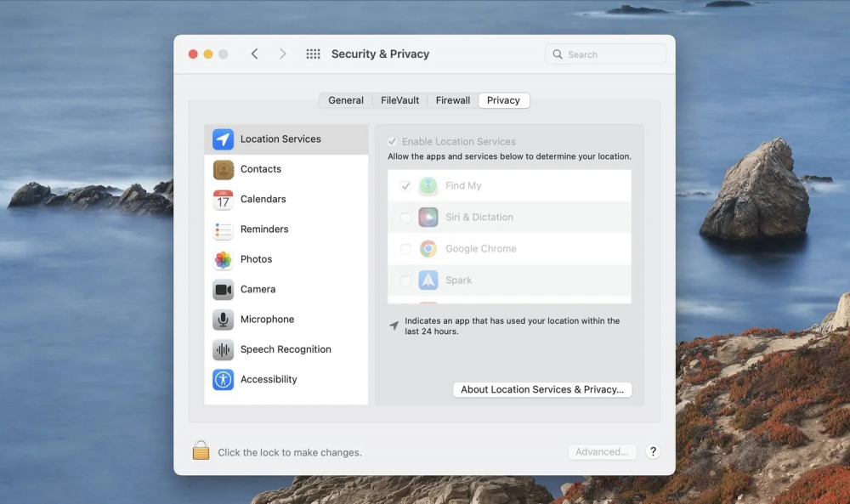The height and width of the screenshot is (504, 850).
Task: Open the Firewall tab
Action: [452, 100]
